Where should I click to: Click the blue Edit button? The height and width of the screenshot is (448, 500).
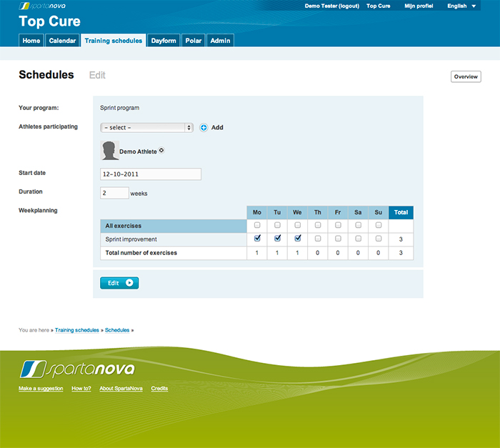pos(119,283)
